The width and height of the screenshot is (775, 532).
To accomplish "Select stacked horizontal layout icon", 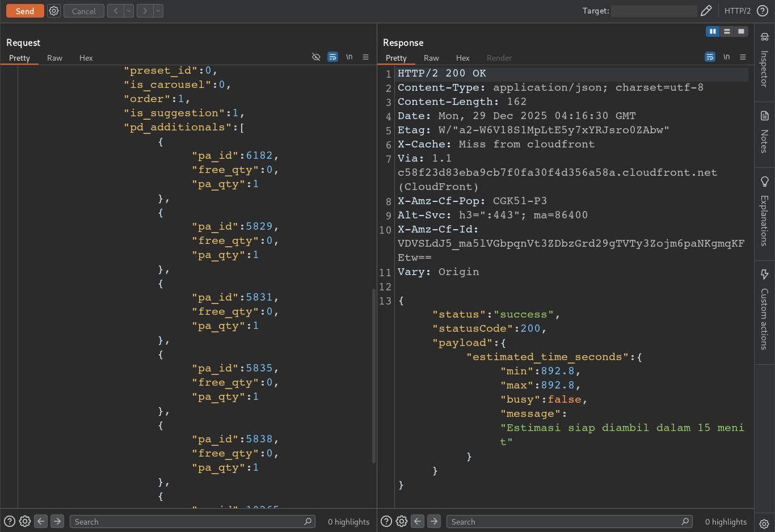I will [727, 31].
